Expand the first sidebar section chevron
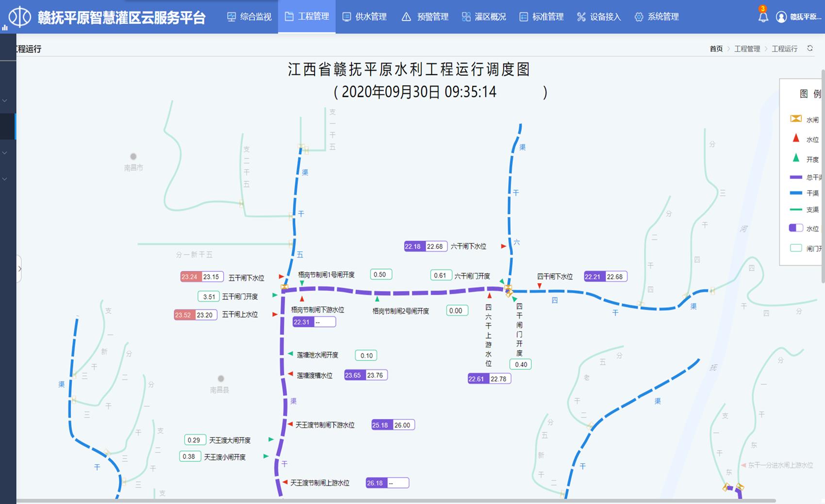The width and height of the screenshot is (825, 504). [x=5, y=100]
